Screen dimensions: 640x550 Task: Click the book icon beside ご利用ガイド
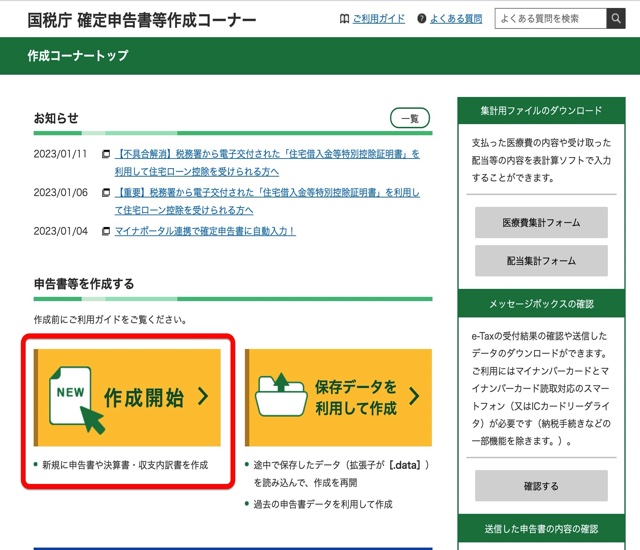click(345, 19)
